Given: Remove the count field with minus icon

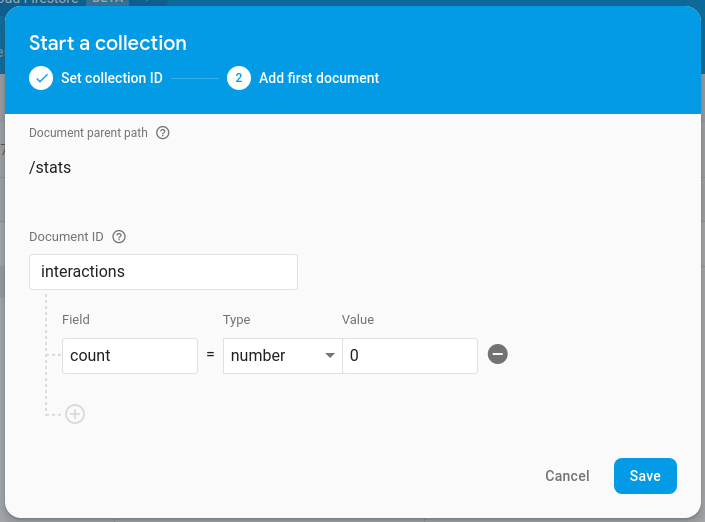Looking at the screenshot, I should tap(498, 354).
